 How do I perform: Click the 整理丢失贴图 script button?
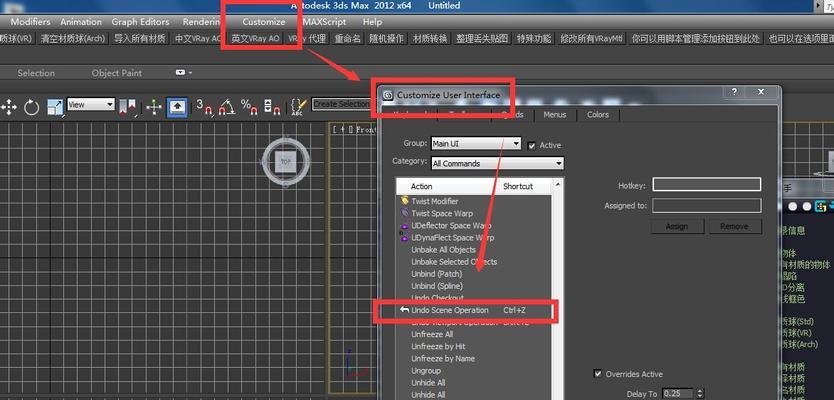click(x=482, y=39)
